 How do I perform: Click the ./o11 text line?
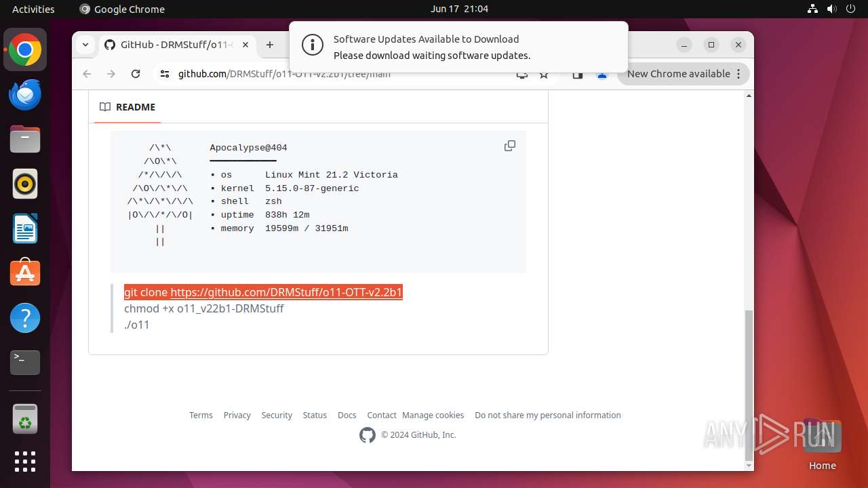(x=136, y=325)
